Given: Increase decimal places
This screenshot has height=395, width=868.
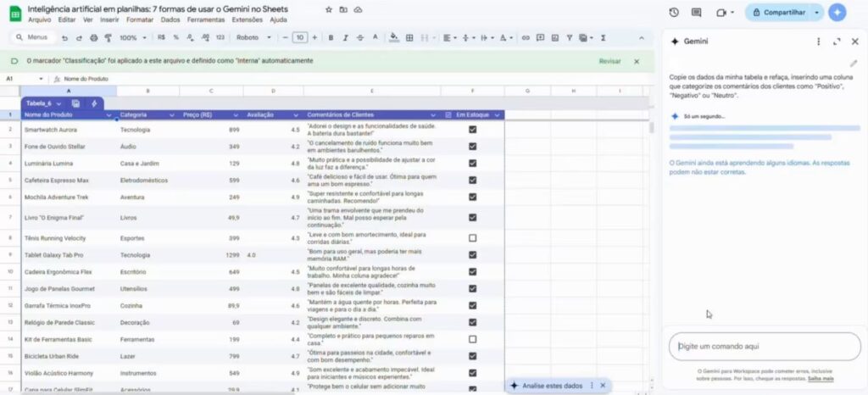Looking at the screenshot, I should click(205, 37).
